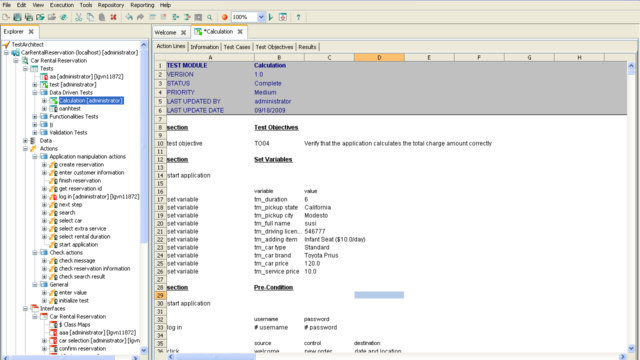The width and height of the screenshot is (640, 360).
Task: Switch to the Test Cases tab
Action: 237,47
